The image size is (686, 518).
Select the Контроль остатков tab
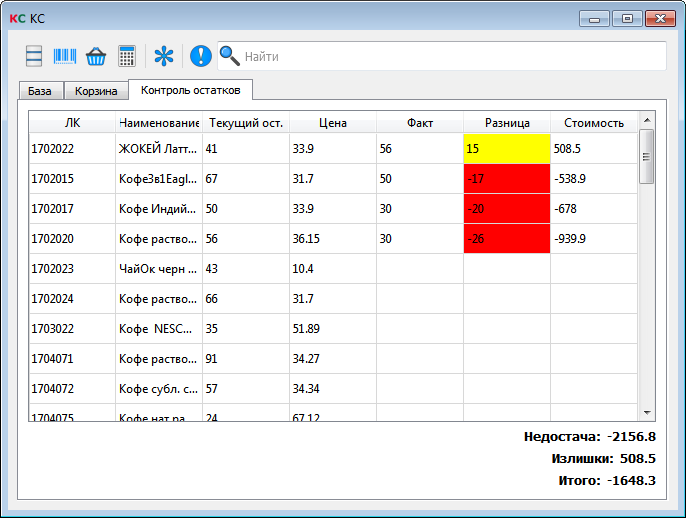pyautogui.click(x=190, y=90)
